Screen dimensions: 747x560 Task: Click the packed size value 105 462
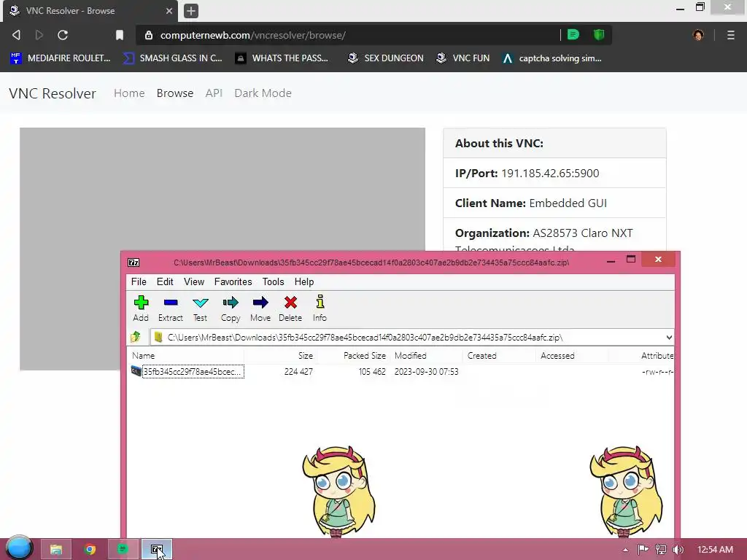point(372,371)
